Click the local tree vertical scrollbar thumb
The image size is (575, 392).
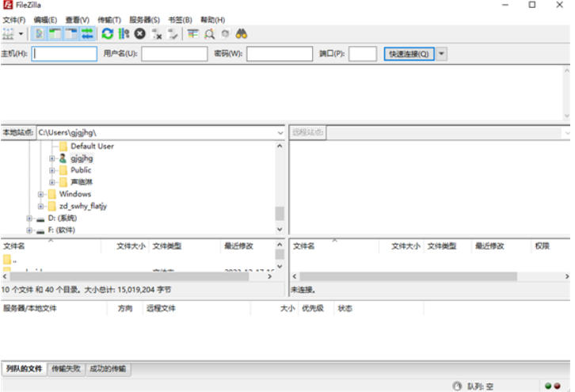coord(280,213)
